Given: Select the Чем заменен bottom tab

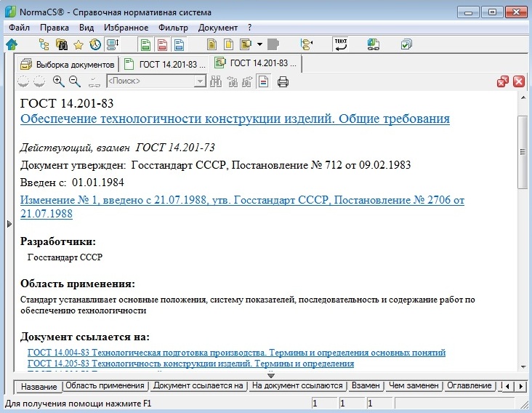Looking at the screenshot, I should 414,386.
